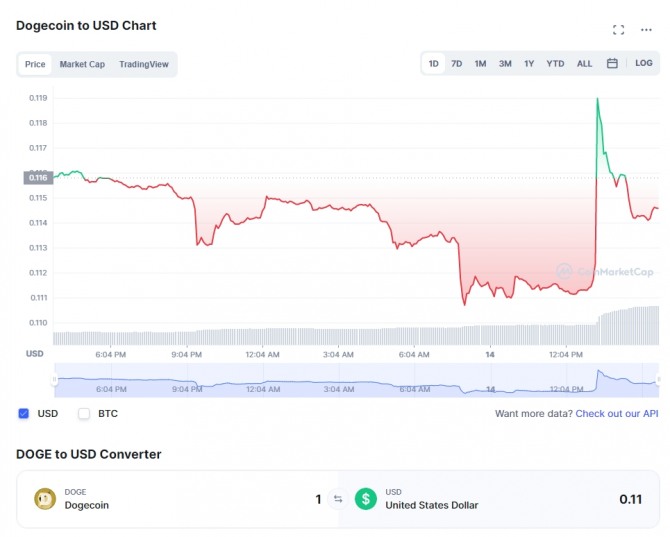
Task: Click the right handle of range slider
Action: 658,379
